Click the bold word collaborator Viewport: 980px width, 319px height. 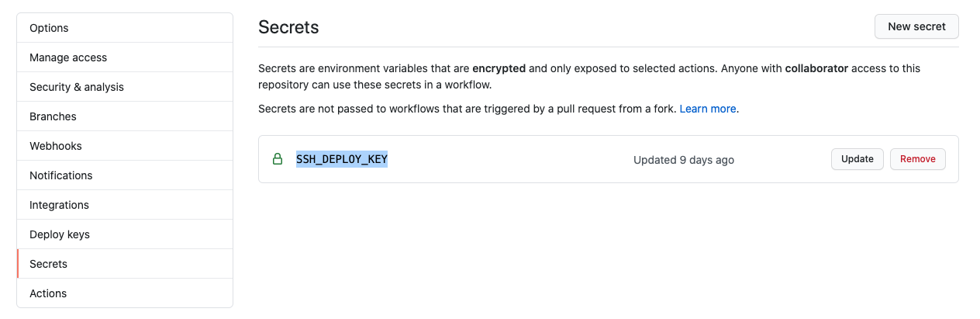816,68
